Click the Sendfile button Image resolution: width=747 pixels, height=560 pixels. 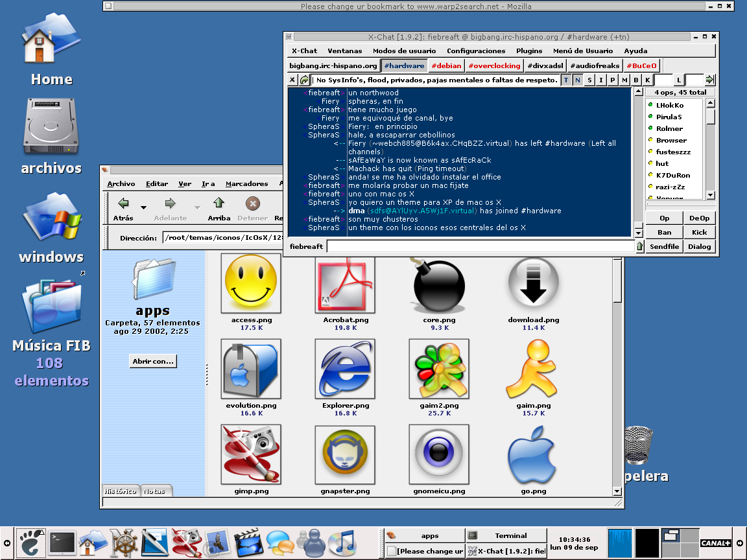[x=665, y=247]
